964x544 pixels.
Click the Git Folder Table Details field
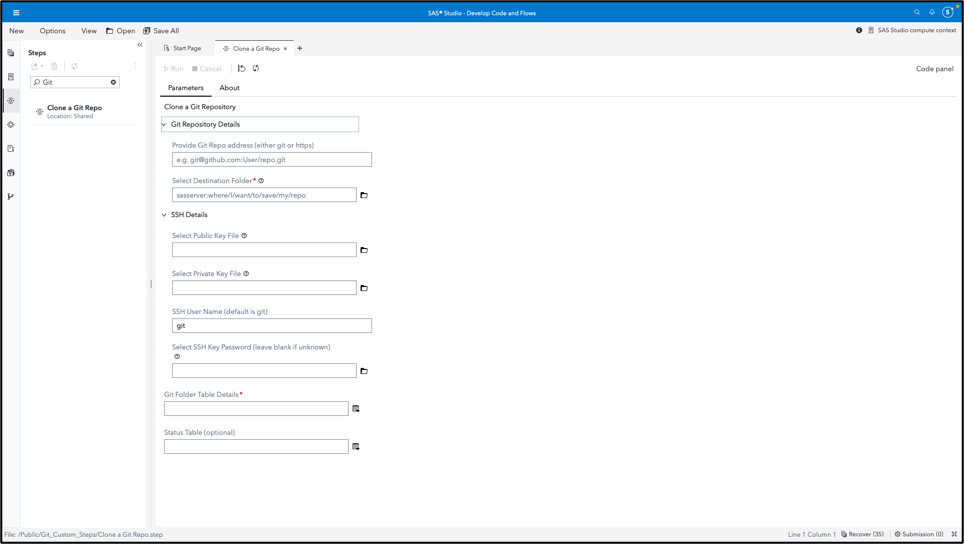click(256, 409)
